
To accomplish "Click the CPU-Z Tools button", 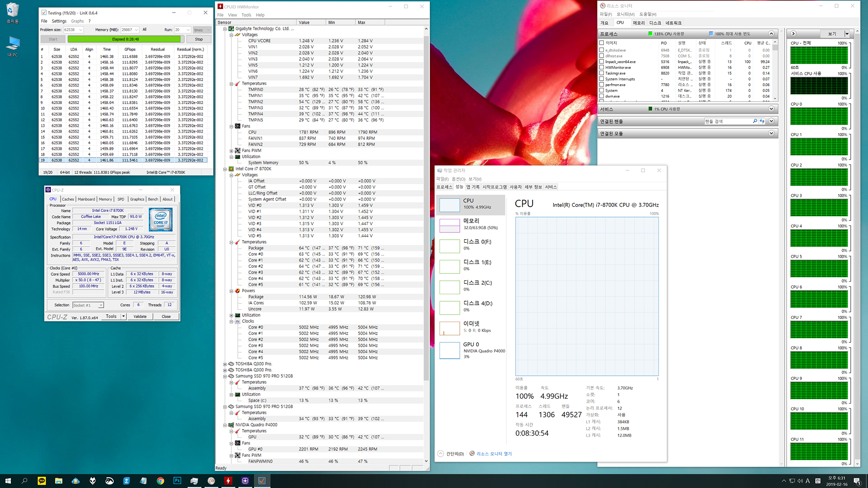I will (111, 316).
